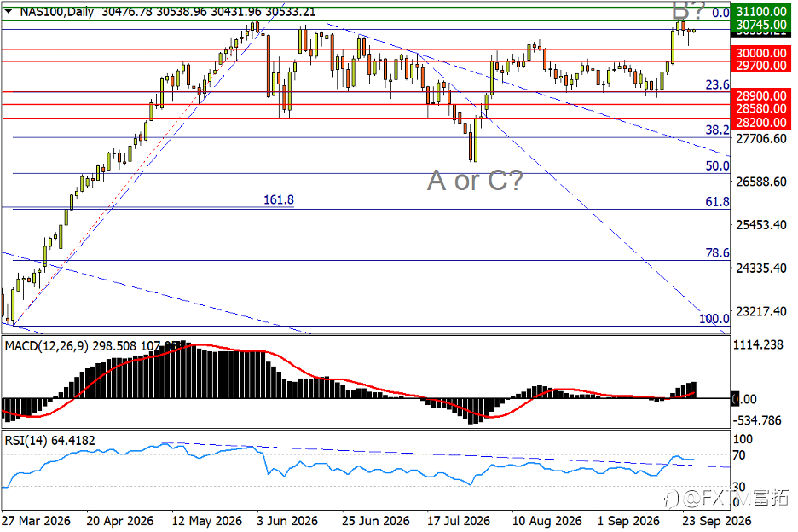
Task: Click the 100 level on RSI scale
Action: 742,439
